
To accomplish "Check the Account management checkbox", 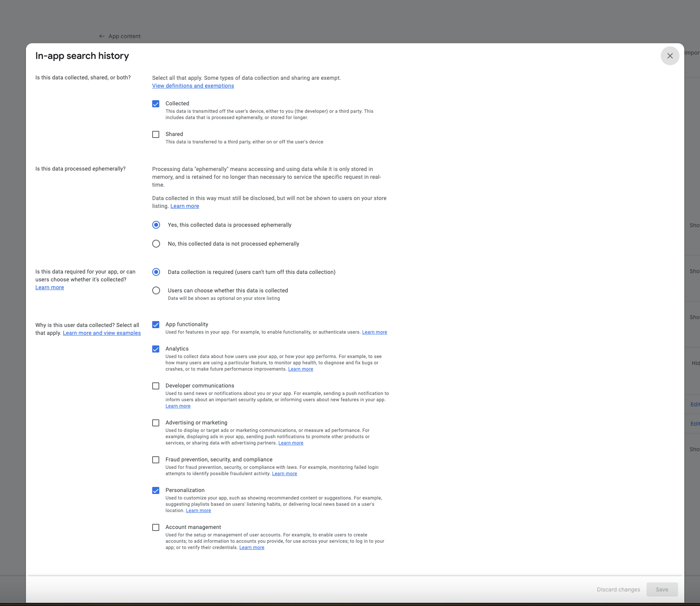I will (x=156, y=527).
